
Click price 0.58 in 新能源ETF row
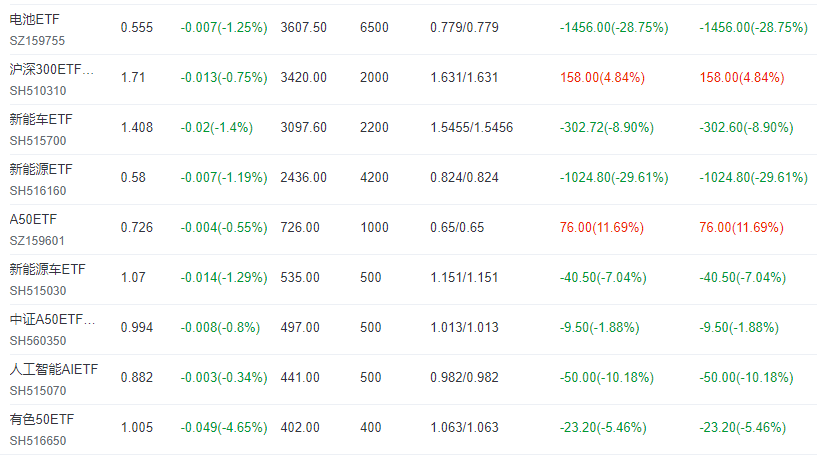(x=133, y=178)
